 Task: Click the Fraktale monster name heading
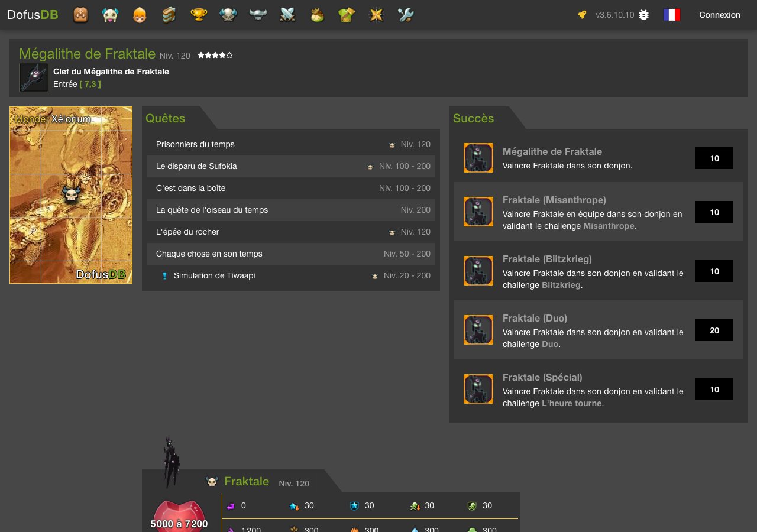(x=247, y=481)
